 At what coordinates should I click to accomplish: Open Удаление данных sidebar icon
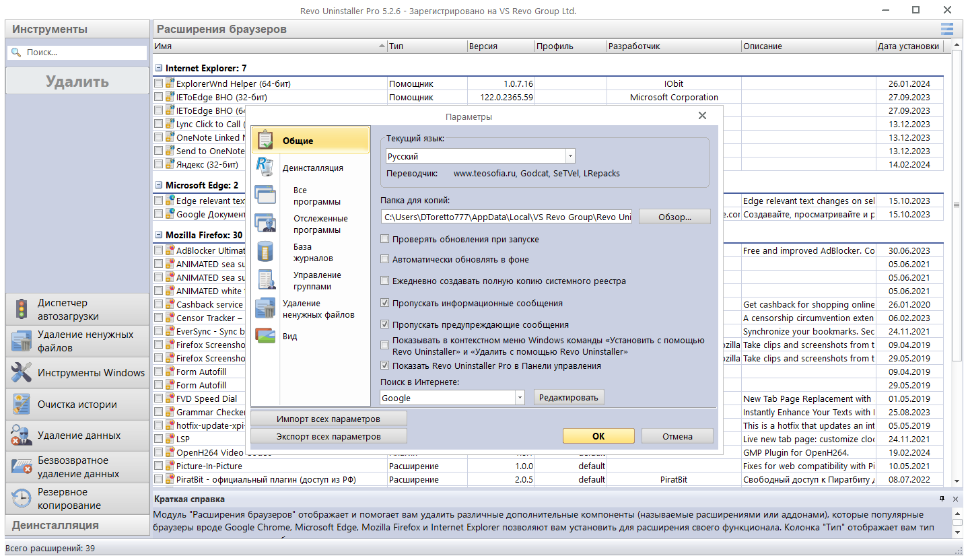click(x=22, y=435)
